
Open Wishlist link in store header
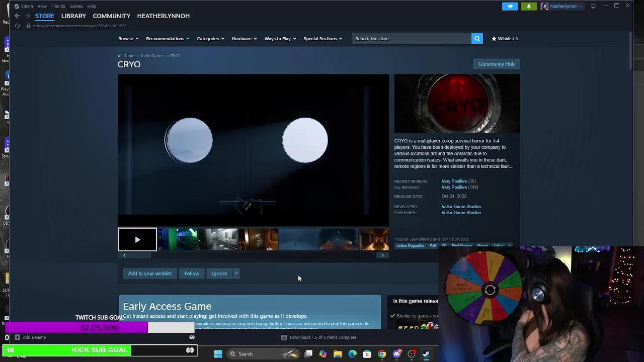click(505, 39)
